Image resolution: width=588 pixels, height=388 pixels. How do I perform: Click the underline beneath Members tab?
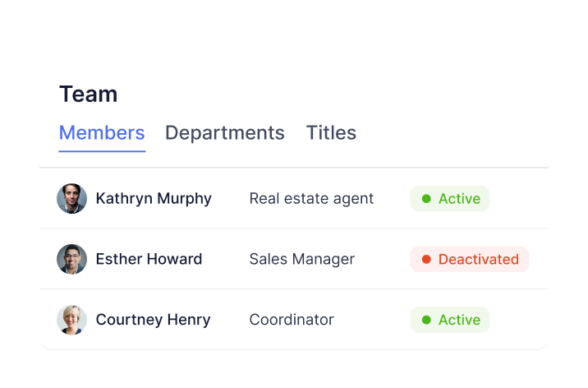coord(102,151)
